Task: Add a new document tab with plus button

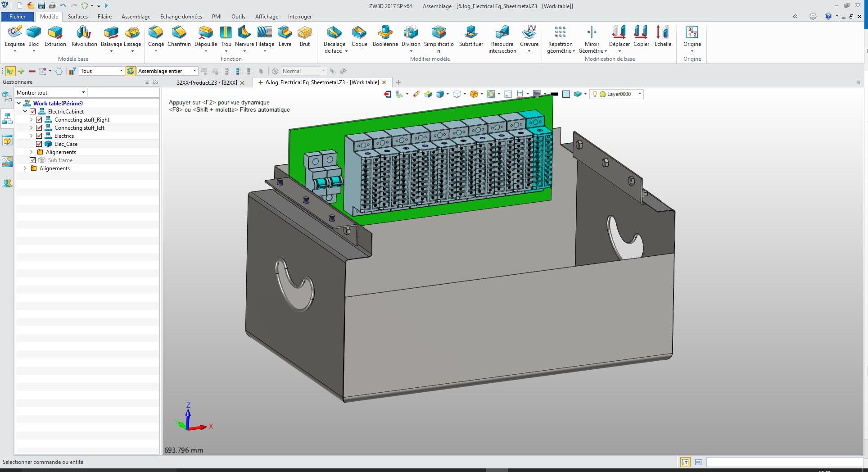Action: (x=398, y=82)
